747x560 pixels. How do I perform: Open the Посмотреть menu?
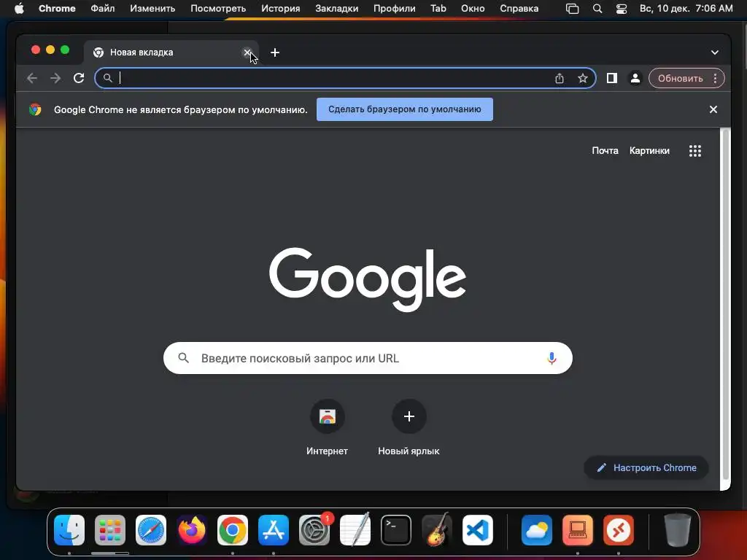tap(218, 9)
